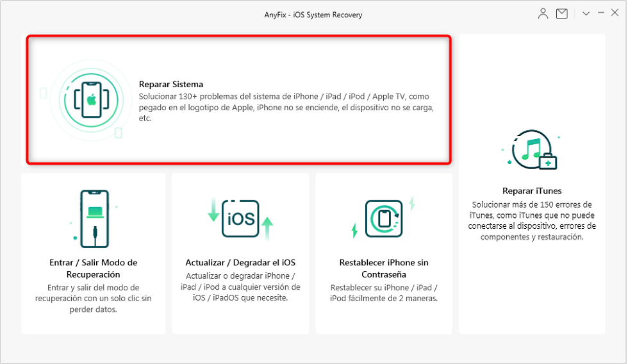Click the Reparar Sistema phone icon
This screenshot has height=364, width=628.
click(x=91, y=99)
